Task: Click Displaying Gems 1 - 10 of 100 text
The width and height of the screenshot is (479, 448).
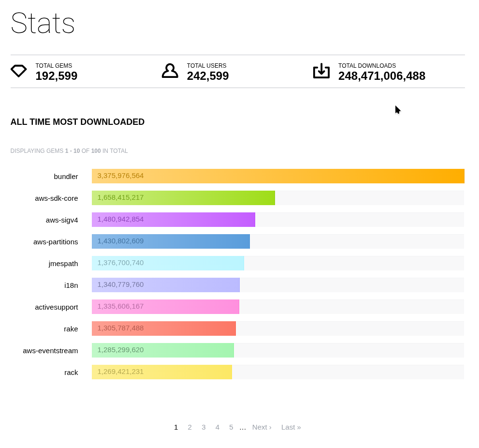Action: coord(69,151)
